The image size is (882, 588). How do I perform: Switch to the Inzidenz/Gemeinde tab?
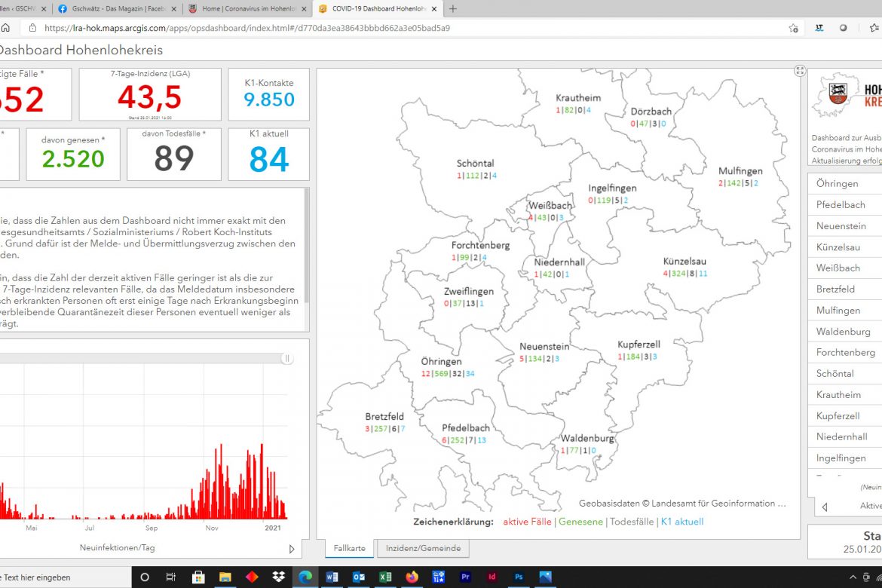point(423,548)
